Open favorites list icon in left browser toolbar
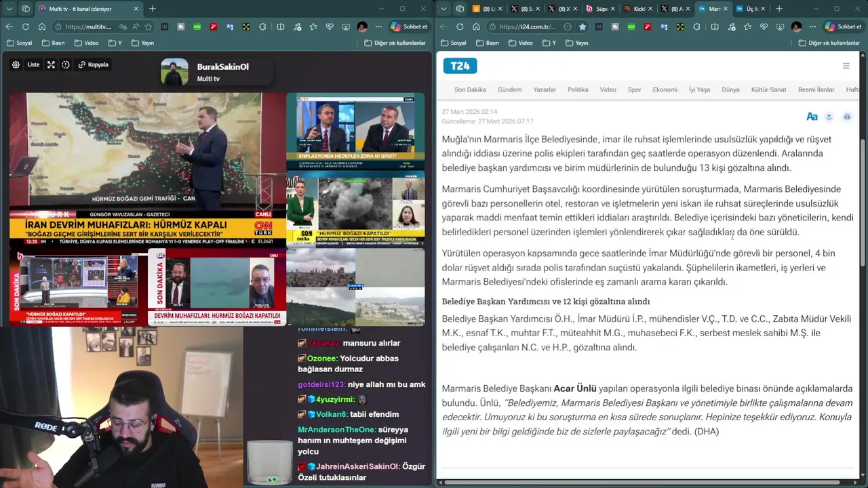This screenshot has height=488, width=868. point(313,26)
